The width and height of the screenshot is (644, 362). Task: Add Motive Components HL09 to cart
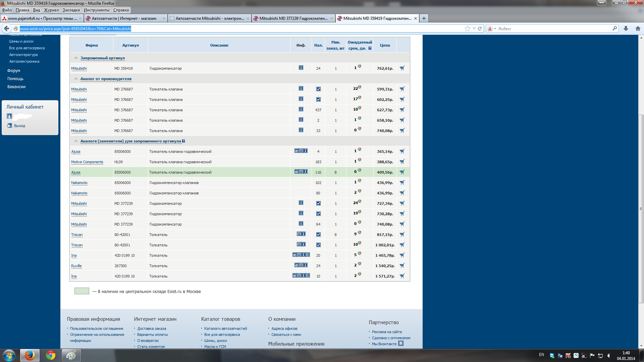point(402,162)
